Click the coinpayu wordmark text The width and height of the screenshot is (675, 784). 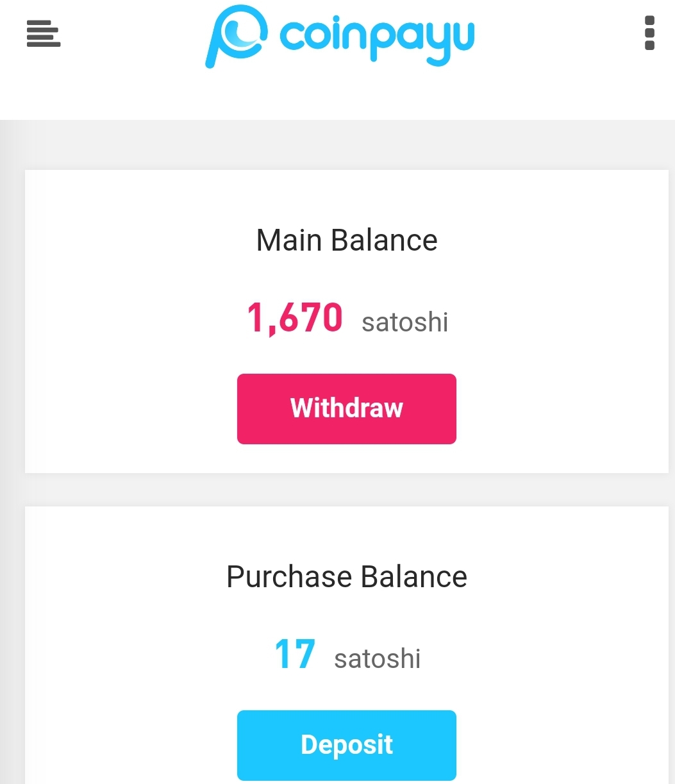pos(377,37)
